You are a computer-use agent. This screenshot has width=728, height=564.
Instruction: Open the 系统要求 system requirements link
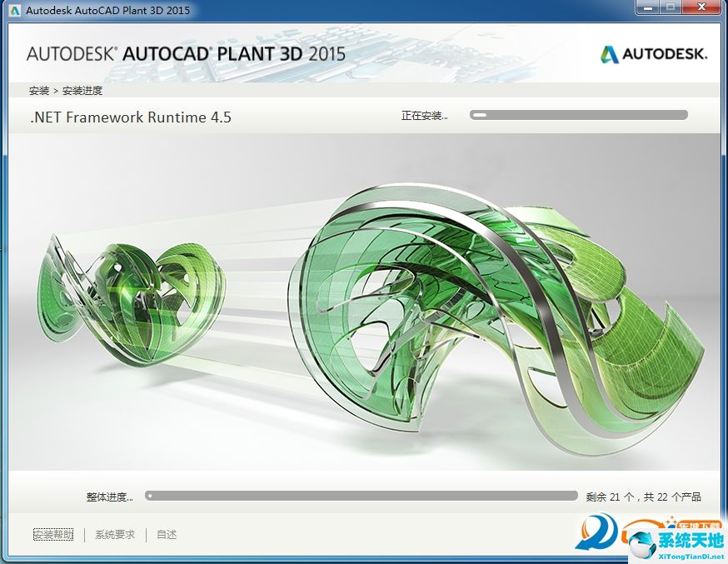113,534
